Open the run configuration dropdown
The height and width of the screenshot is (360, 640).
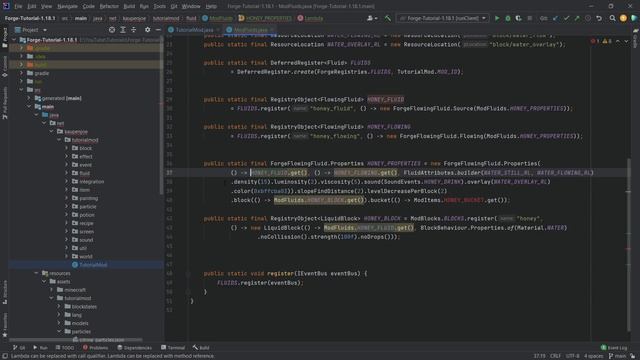coord(443,18)
